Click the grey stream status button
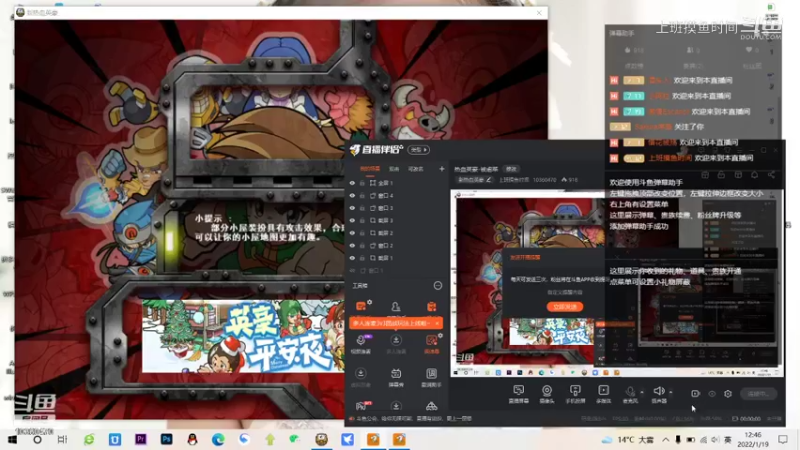This screenshot has height=450, width=800. click(x=758, y=394)
